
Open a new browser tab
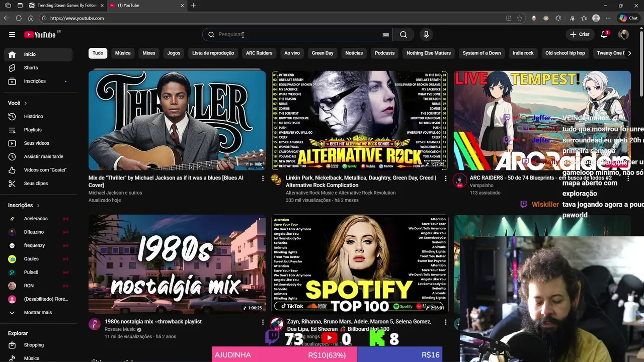[x=193, y=6]
